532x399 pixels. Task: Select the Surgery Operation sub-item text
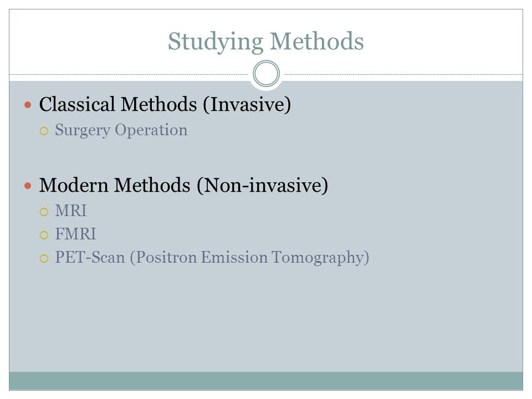[x=121, y=130]
